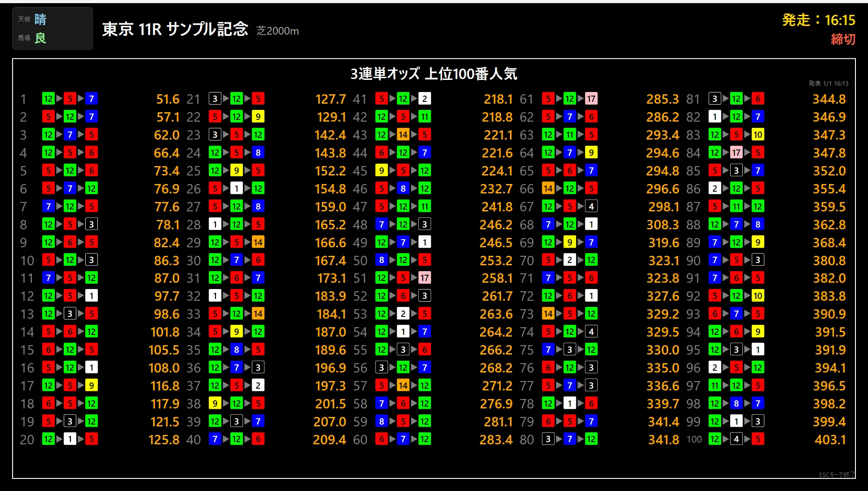Click pink horse number 17 in rank 51 row
Image resolution: width=868 pixels, height=491 pixels.
coord(425,278)
